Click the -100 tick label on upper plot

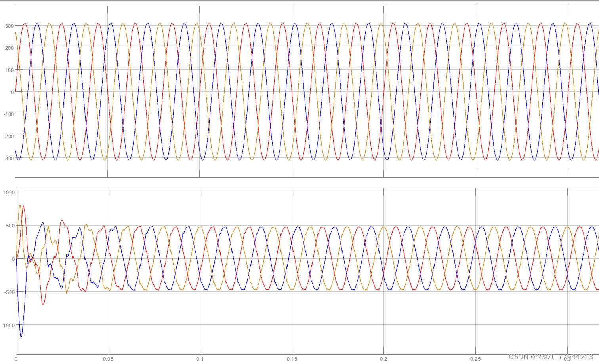point(9,114)
